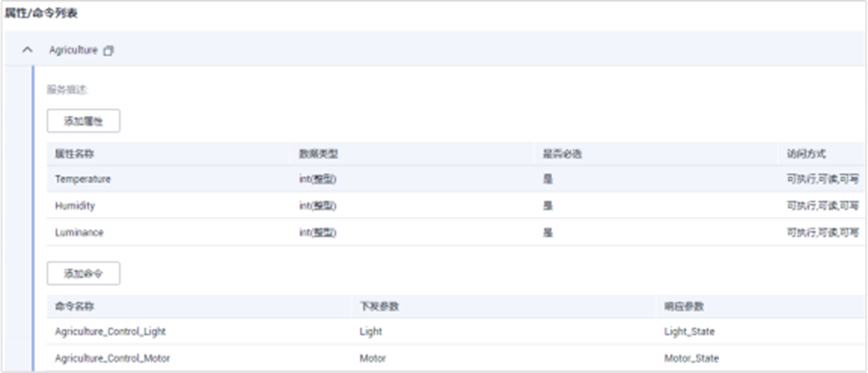Collapse the Agriculture service section
The height and width of the screenshot is (373, 868).
coord(28,51)
